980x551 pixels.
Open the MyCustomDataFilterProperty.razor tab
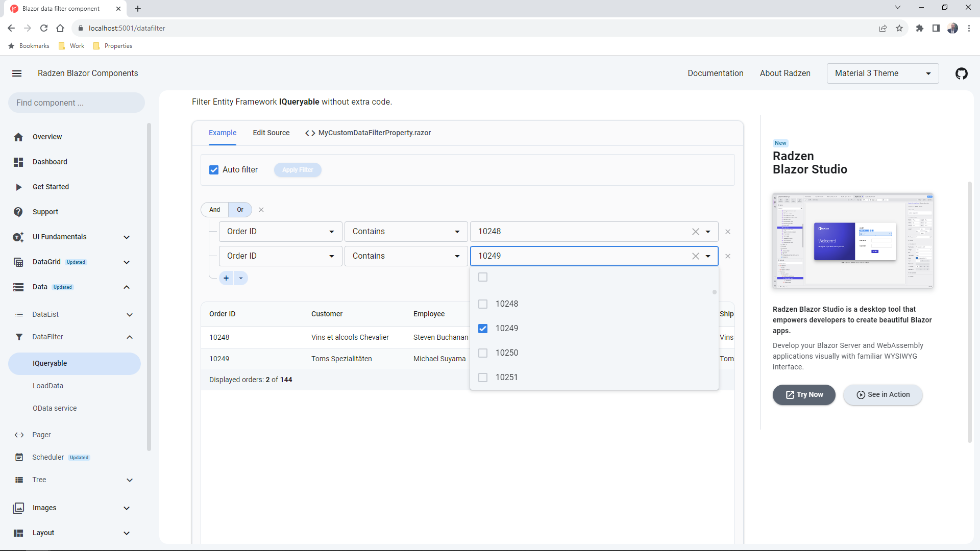(x=368, y=133)
